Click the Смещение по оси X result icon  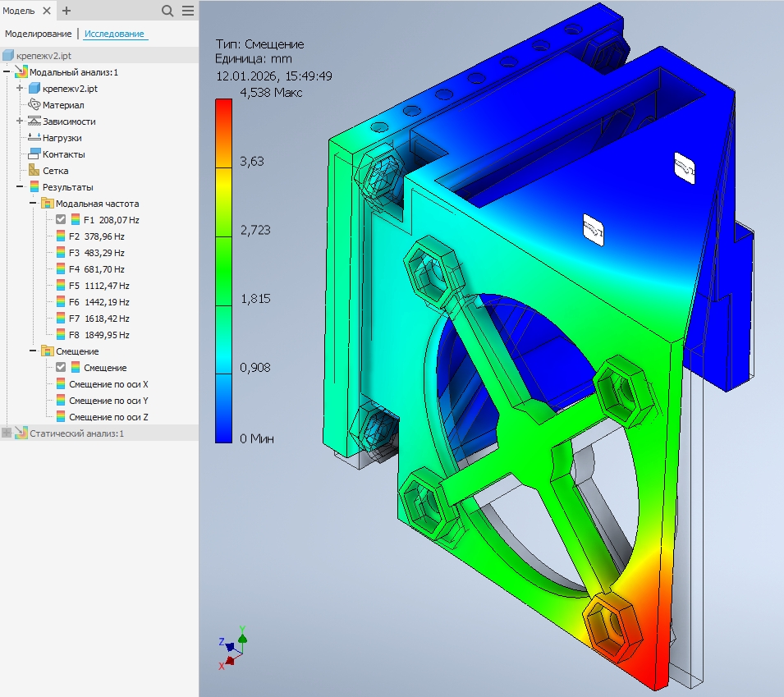61,384
